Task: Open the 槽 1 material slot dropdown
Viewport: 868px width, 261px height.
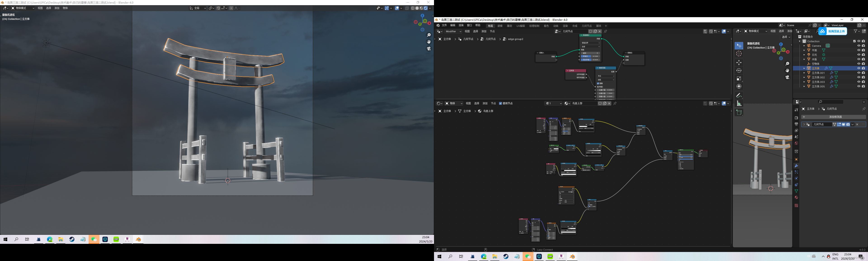Action: click(x=553, y=103)
